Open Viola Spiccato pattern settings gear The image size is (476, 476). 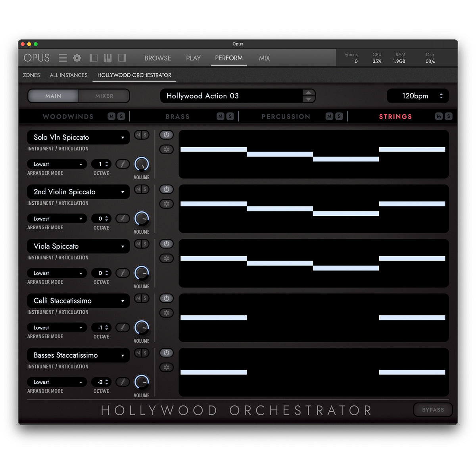coord(167,258)
